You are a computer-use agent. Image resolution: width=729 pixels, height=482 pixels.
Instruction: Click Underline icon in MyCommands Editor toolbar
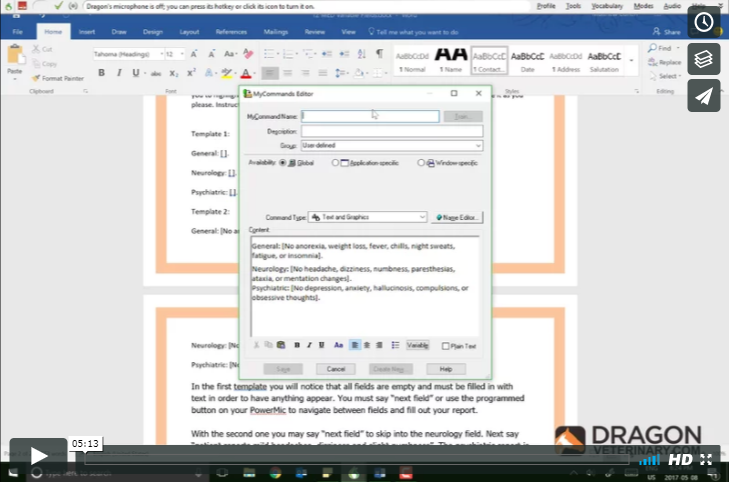321,345
